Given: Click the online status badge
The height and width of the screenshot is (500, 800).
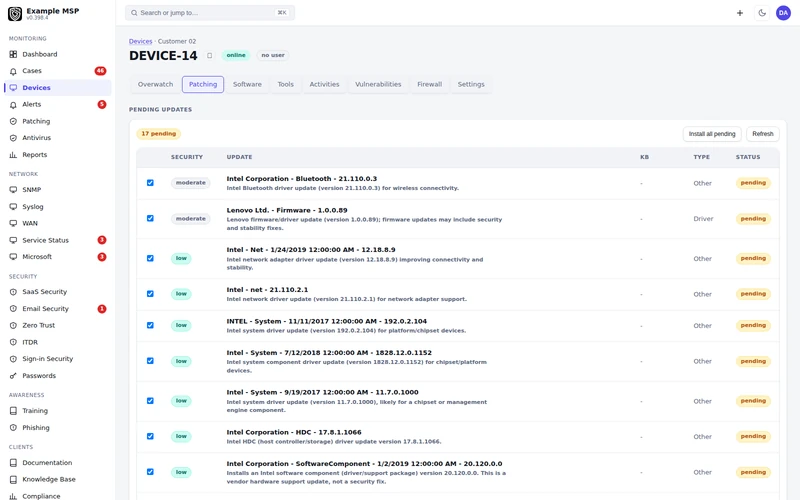Looking at the screenshot, I should (236, 55).
